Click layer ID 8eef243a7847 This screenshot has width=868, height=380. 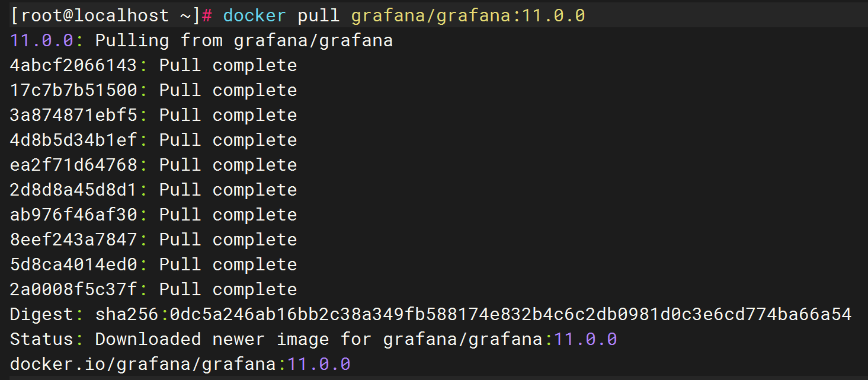[x=73, y=240]
